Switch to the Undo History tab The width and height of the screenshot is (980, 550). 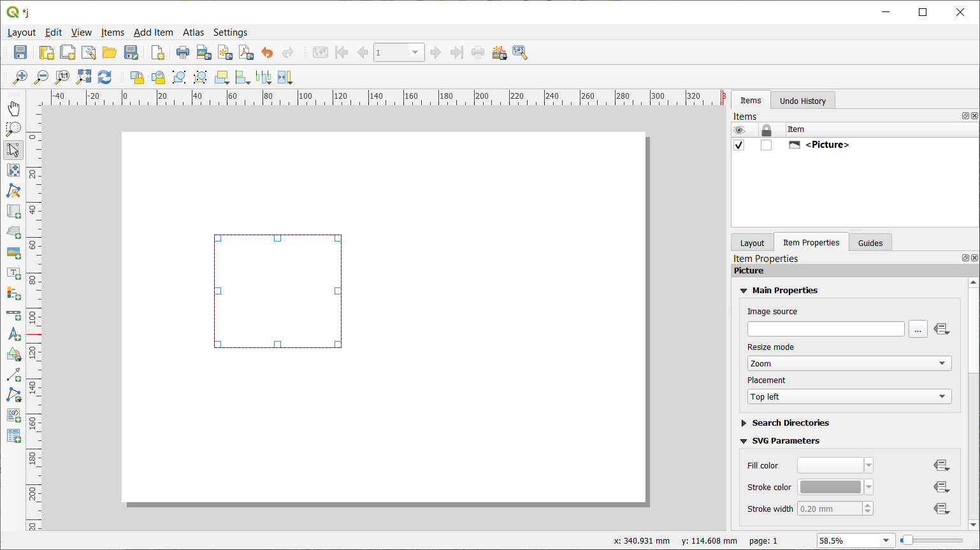[x=803, y=101]
